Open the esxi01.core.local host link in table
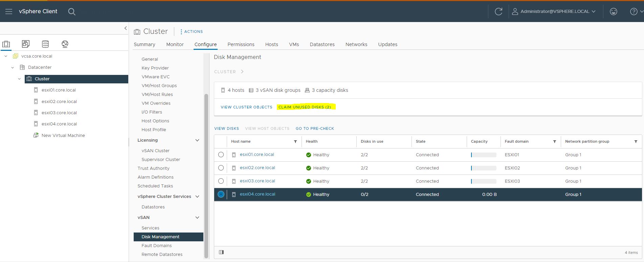644x262 pixels. [257, 155]
